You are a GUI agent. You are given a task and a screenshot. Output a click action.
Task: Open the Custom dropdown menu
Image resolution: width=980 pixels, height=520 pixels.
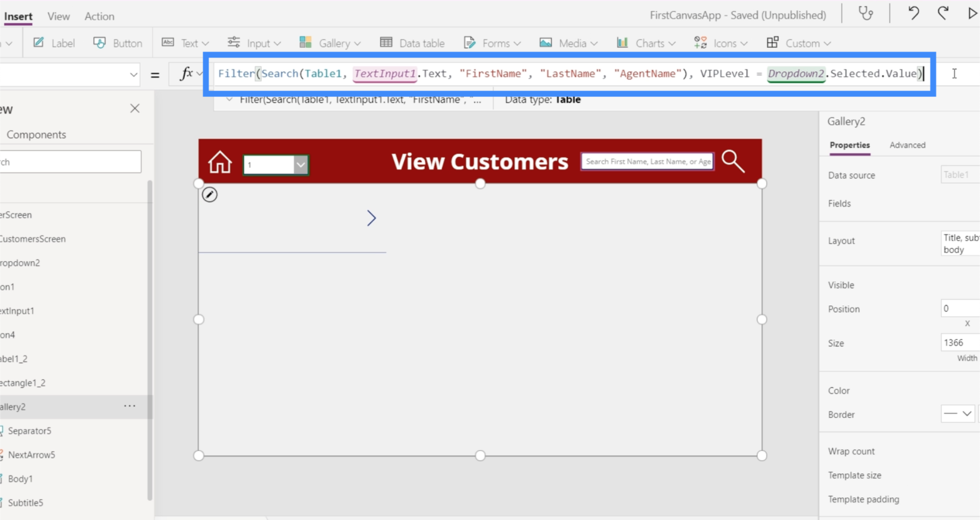[x=799, y=43]
